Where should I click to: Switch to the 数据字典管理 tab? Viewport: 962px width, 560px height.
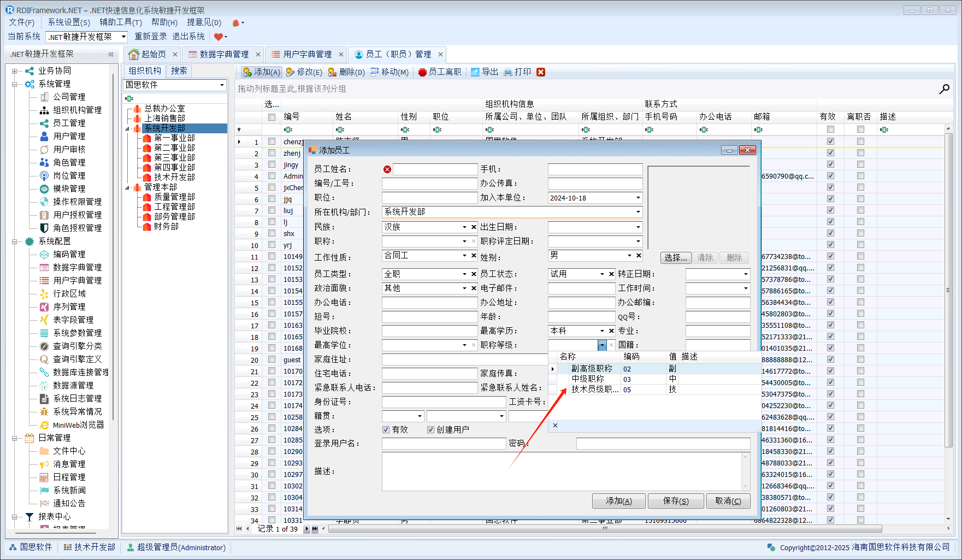(224, 54)
